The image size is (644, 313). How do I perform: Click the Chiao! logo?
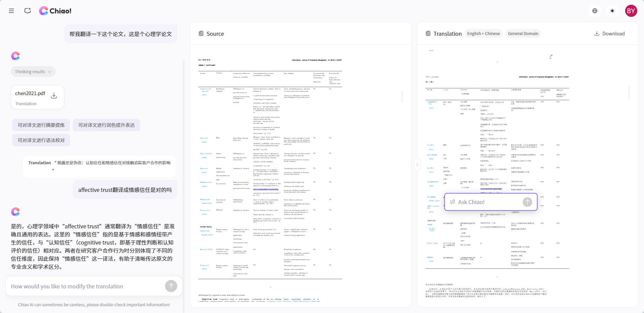coord(55,11)
